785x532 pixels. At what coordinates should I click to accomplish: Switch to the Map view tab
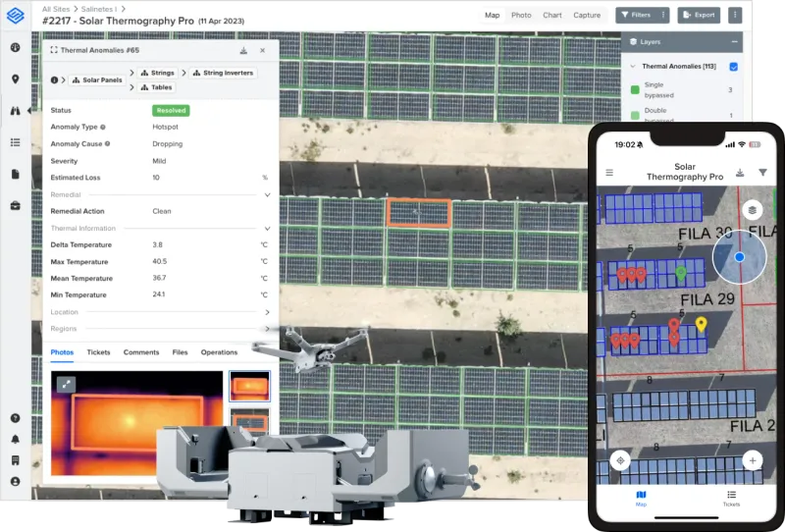point(493,16)
